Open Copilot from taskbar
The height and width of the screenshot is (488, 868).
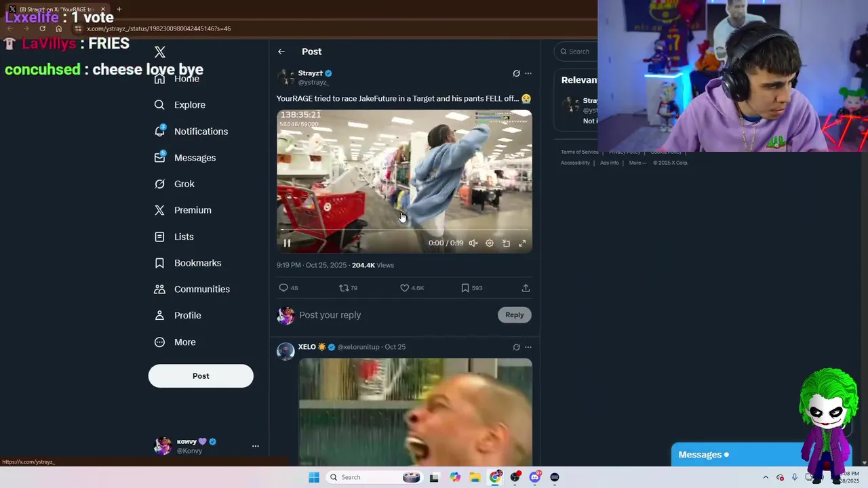point(455,477)
